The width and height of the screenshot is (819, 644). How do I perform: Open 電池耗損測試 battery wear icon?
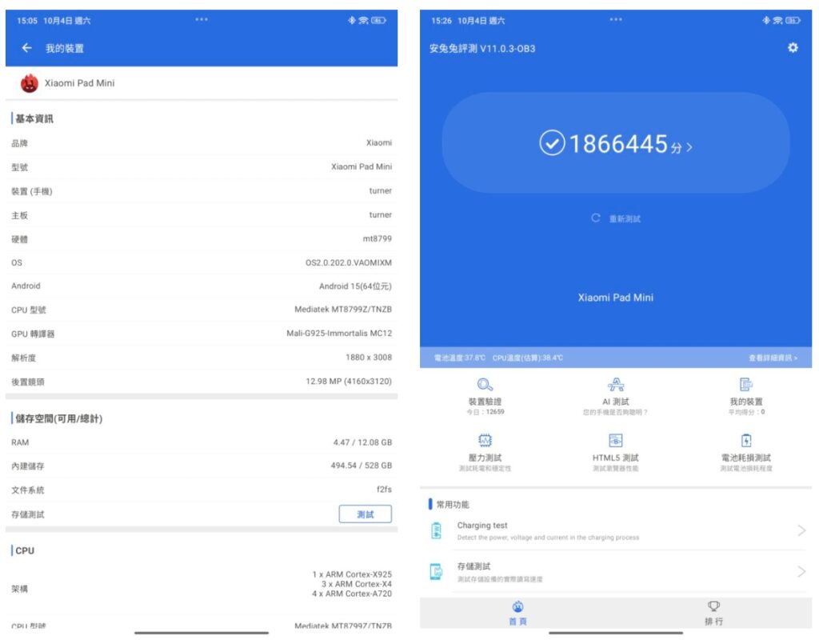(745, 441)
